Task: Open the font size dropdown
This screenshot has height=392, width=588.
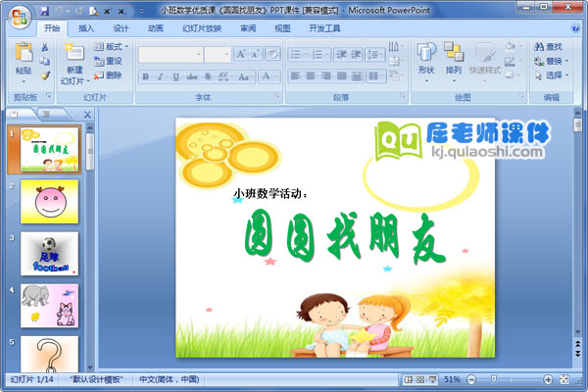Action: (x=227, y=55)
